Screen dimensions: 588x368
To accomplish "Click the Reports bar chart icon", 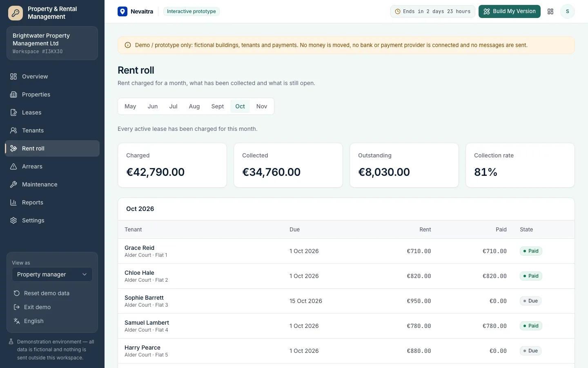I will tap(13, 202).
